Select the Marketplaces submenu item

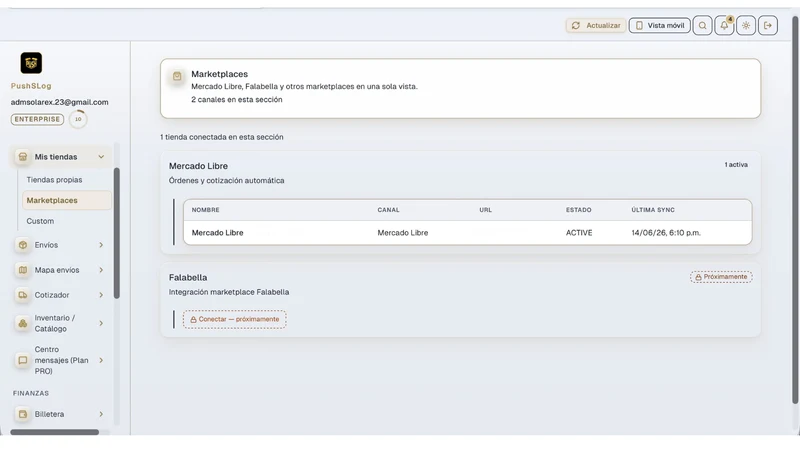[67, 201]
